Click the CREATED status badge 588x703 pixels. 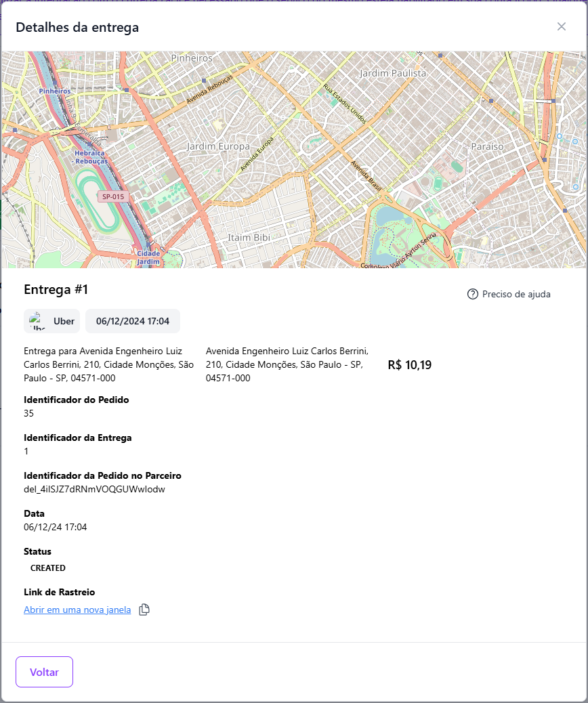pos(48,568)
